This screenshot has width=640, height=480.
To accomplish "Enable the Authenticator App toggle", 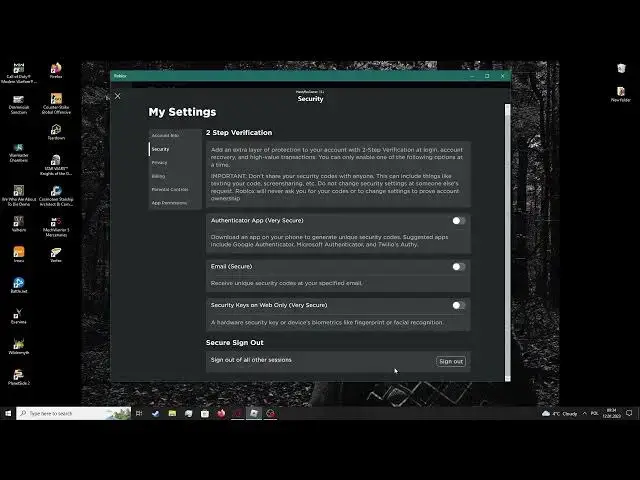I will [x=458, y=220].
